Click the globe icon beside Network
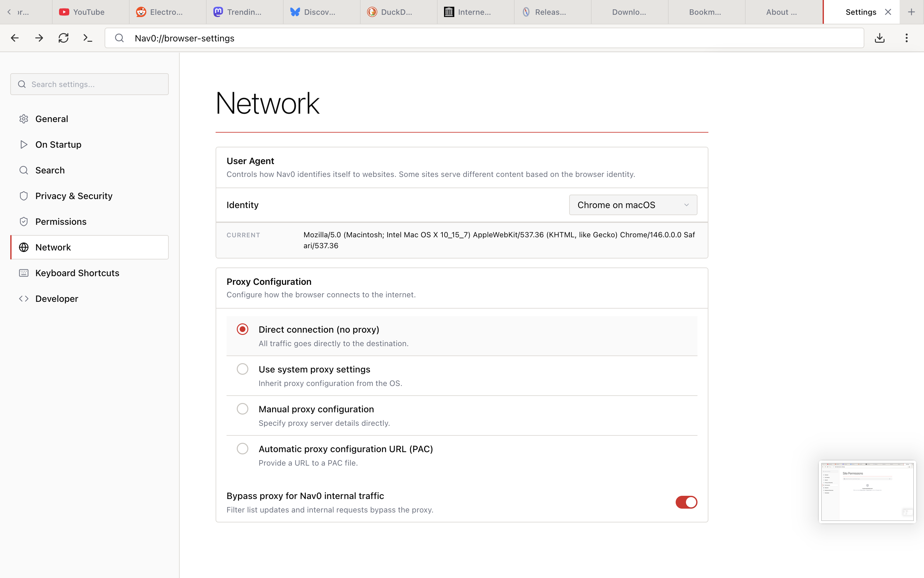This screenshot has height=578, width=924. (x=24, y=247)
